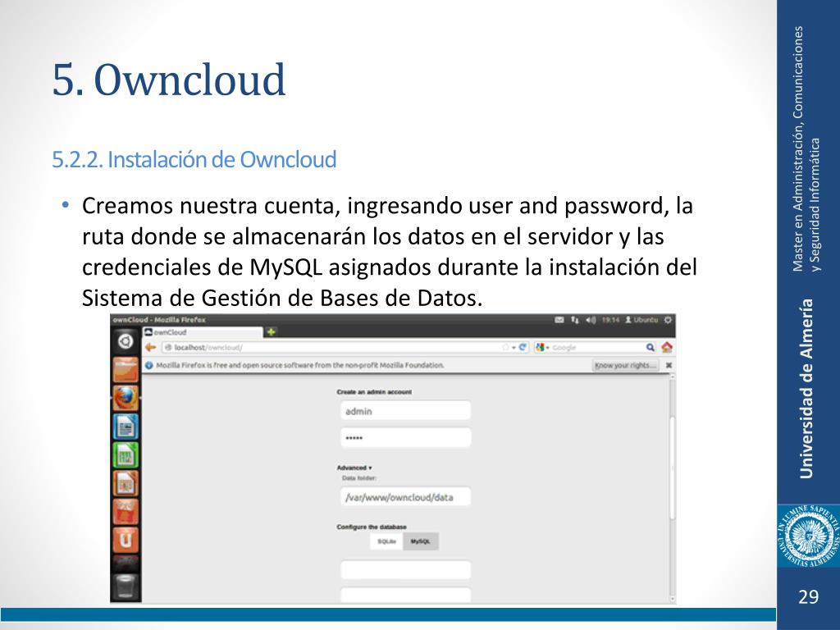
Task: Click the site identity icon beside localhost
Action: 168,347
